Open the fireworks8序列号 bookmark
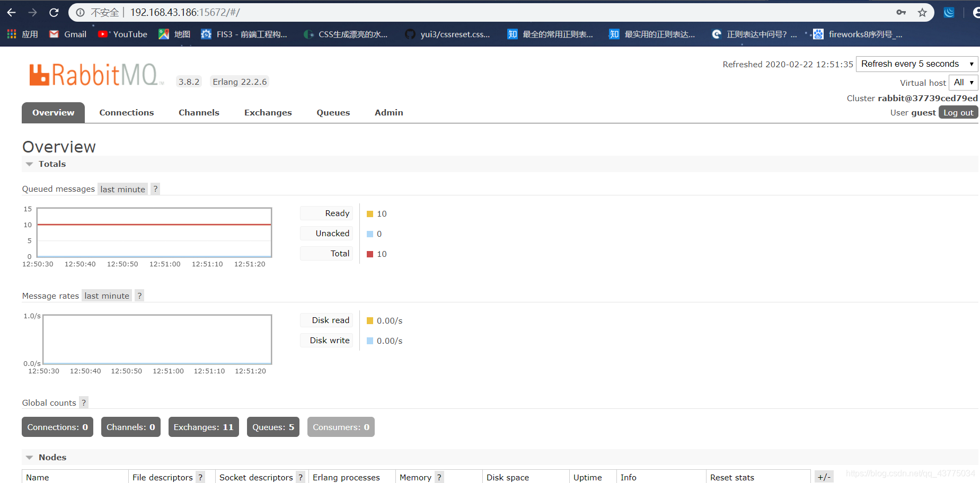This screenshot has width=980, height=483. (858, 34)
